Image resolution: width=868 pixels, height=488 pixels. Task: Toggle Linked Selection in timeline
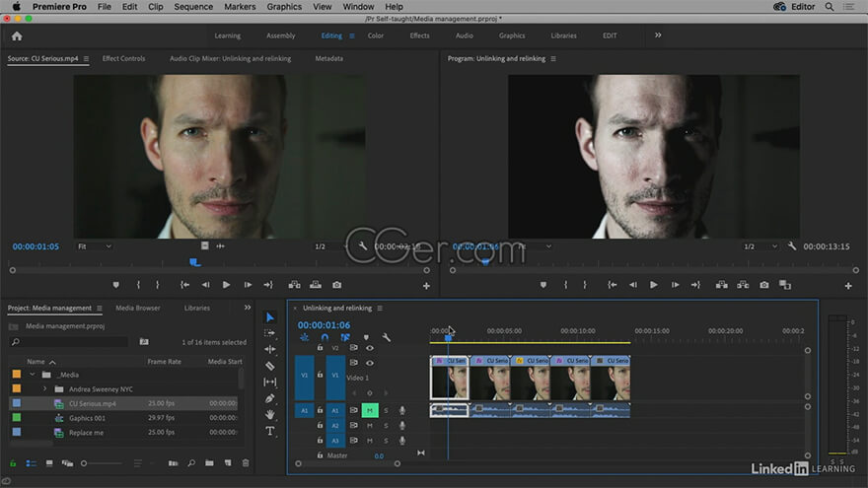point(345,337)
